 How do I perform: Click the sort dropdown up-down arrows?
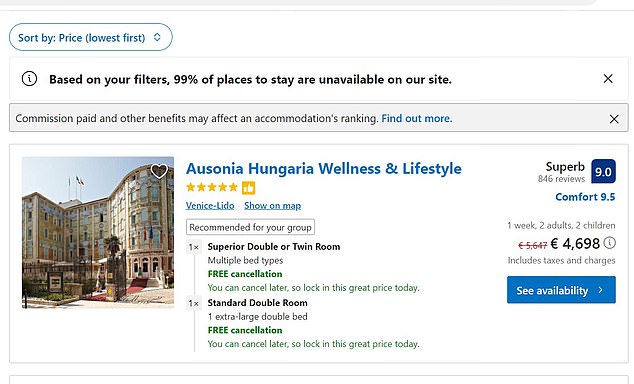click(x=157, y=37)
